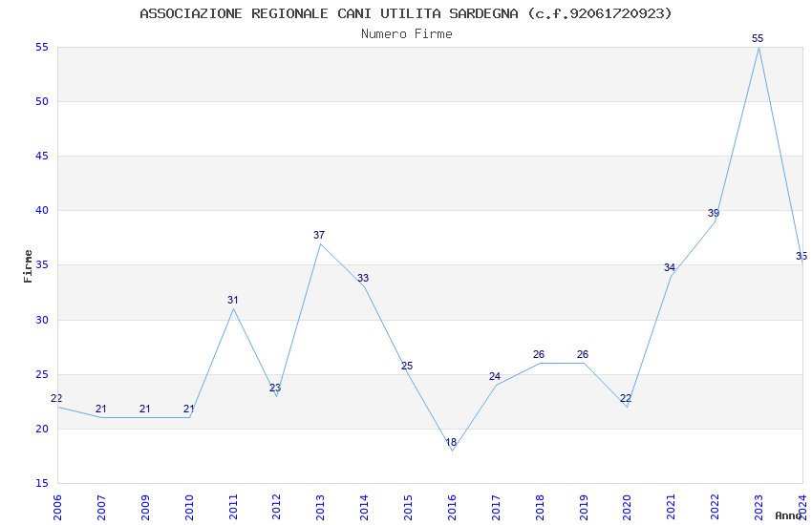
Task: Click the x-axis year 2011
Action: tap(233, 507)
